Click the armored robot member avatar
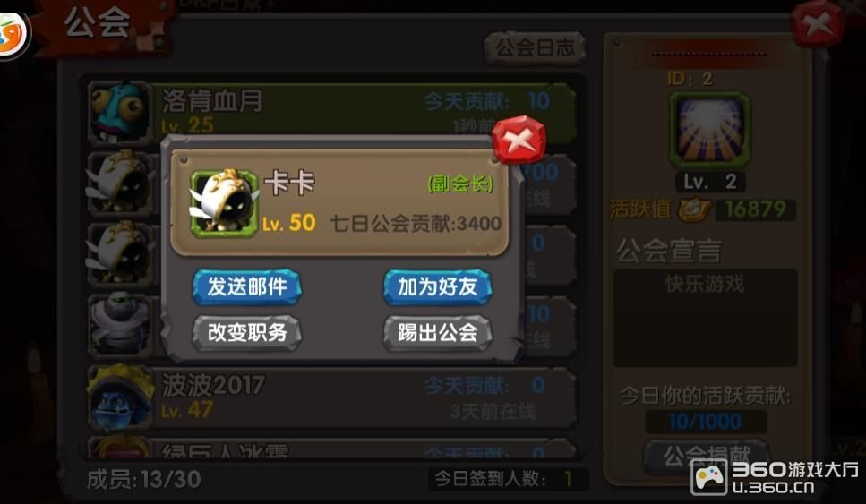The height and width of the screenshot is (504, 866). point(120,325)
